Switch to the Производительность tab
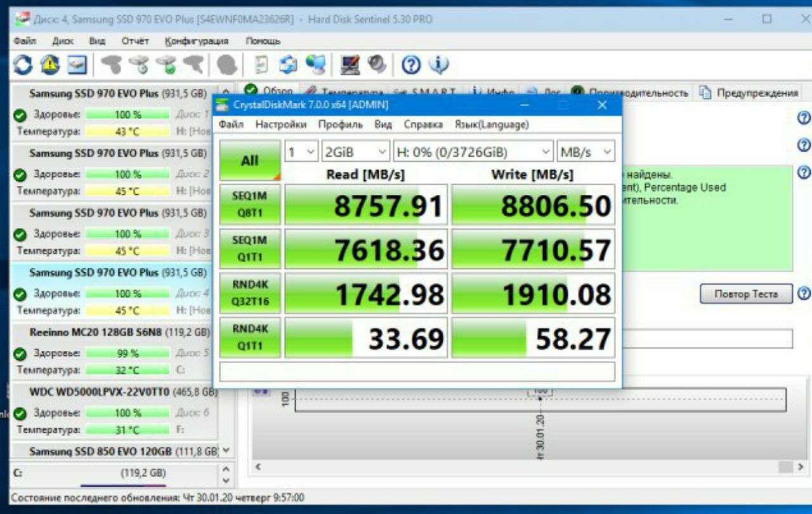This screenshot has width=812, height=514. [x=629, y=93]
